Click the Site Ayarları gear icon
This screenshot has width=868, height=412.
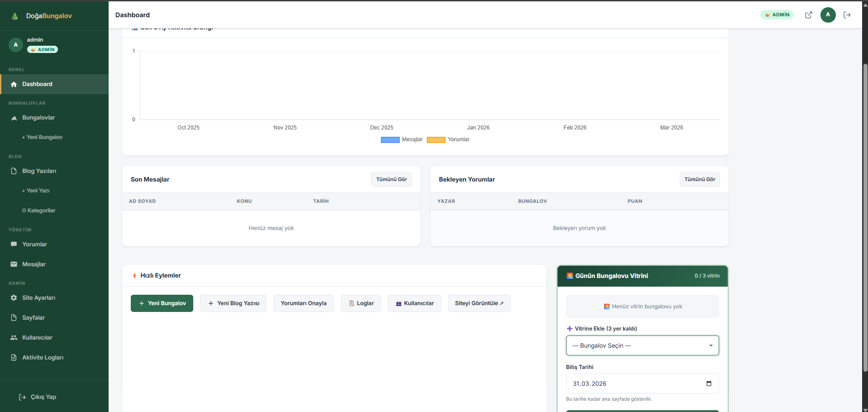click(x=14, y=298)
